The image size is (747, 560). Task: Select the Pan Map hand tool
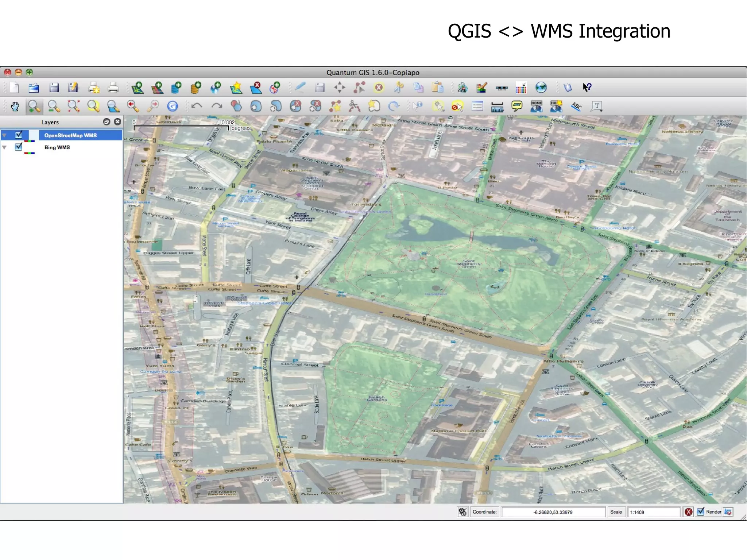click(x=15, y=107)
